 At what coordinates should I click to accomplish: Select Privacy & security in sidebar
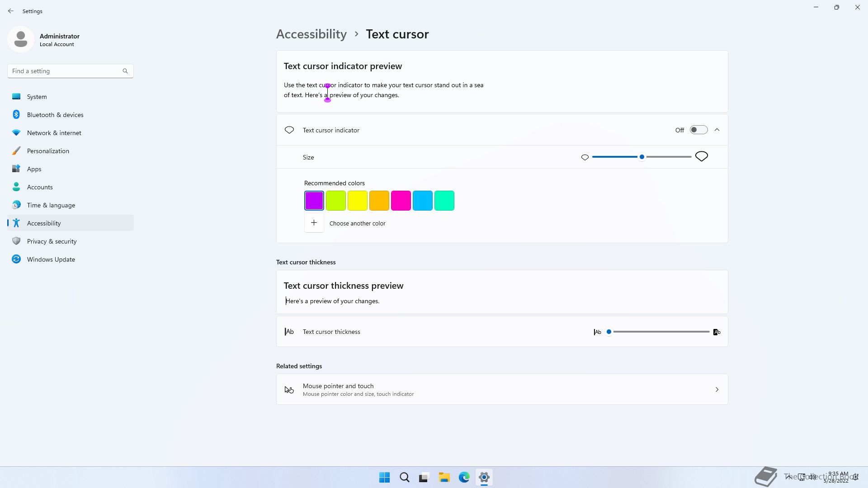(x=52, y=241)
